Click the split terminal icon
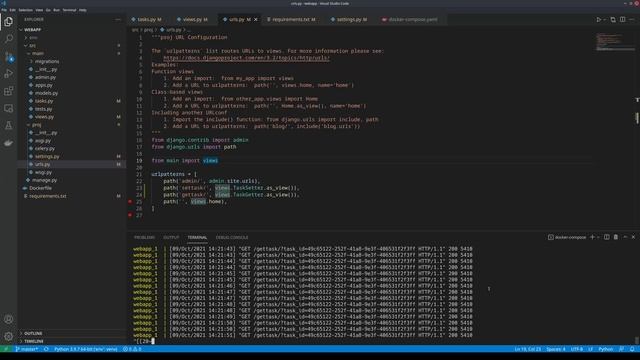This screenshot has height=360, width=640. (607, 237)
